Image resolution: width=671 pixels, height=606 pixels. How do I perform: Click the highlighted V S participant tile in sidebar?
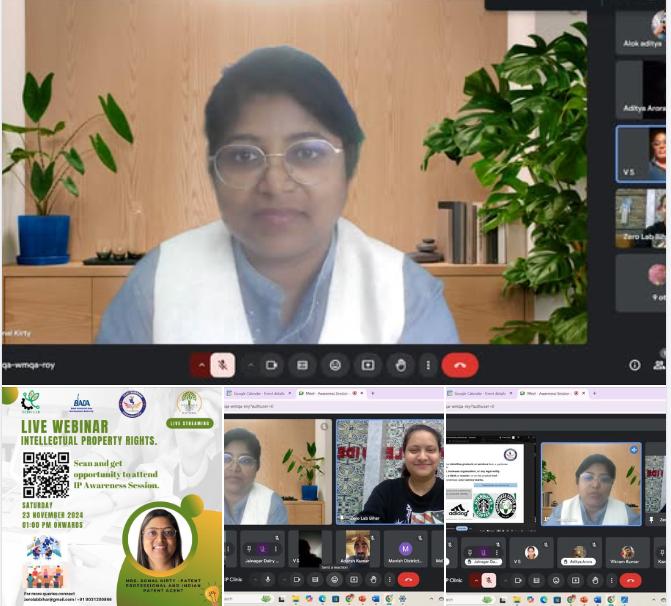pos(641,154)
